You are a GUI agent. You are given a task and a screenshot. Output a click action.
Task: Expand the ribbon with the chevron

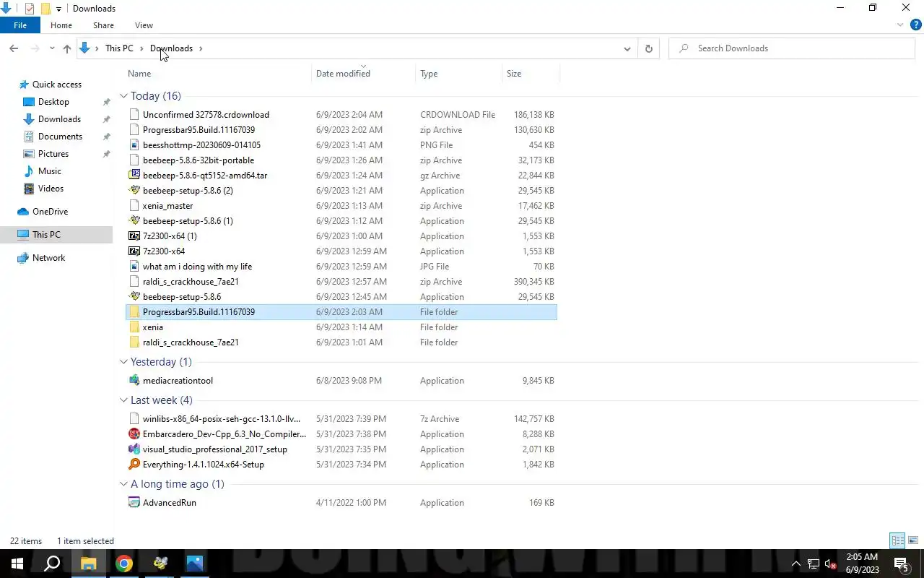point(900,25)
